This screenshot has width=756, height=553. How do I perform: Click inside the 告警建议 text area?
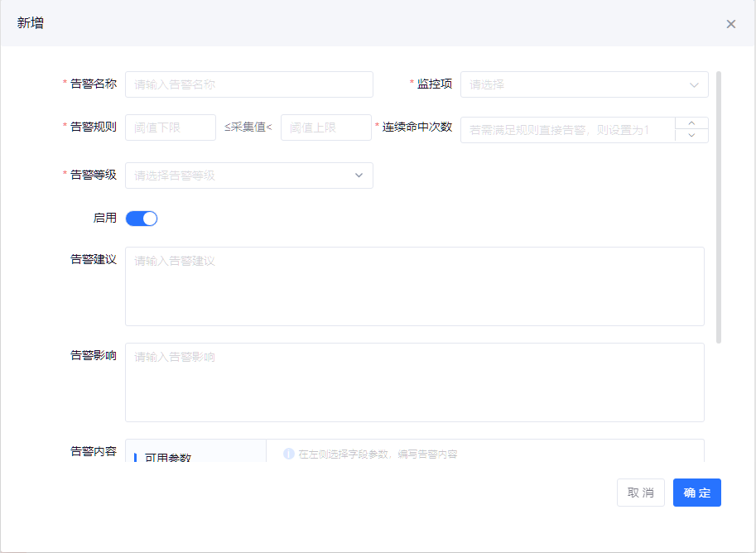(414, 286)
